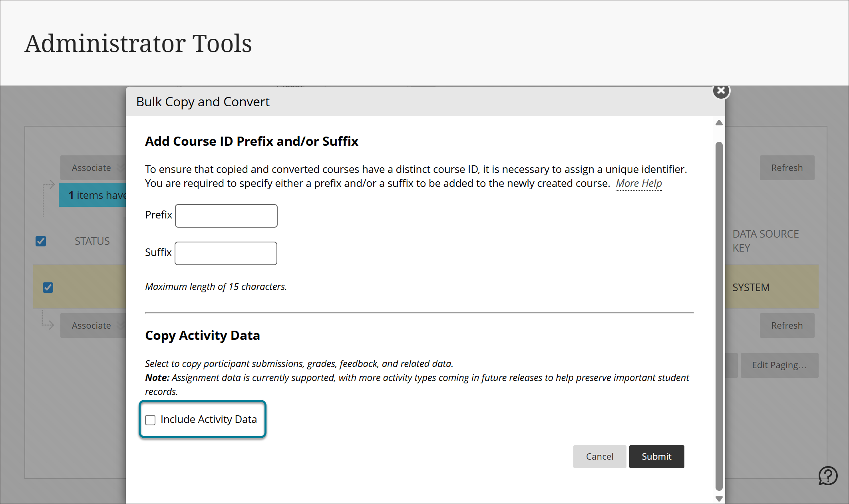Viewport: 849px width, 504px height.
Task: Click the SYSTEM data source key cell
Action: tap(751, 287)
